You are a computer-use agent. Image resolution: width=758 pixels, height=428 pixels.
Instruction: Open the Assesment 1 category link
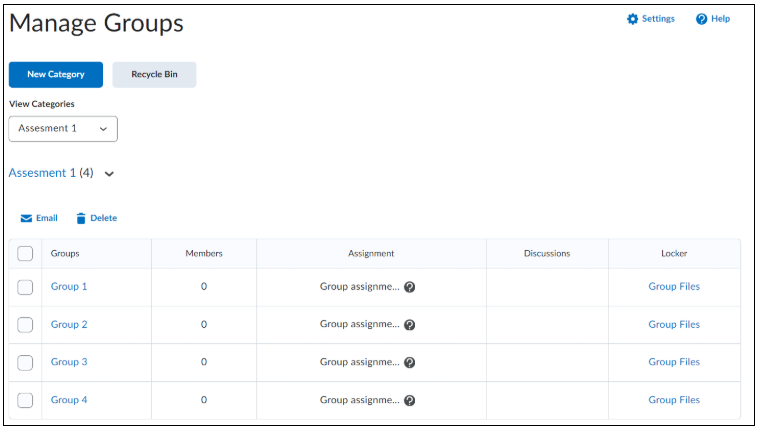coord(42,173)
